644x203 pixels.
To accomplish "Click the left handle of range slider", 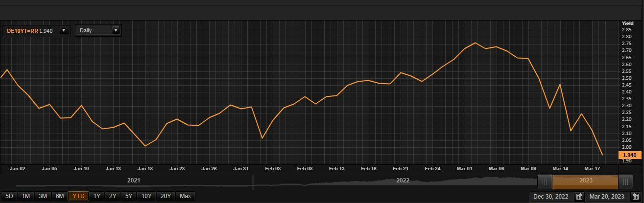I will pyautogui.click(x=545, y=181).
